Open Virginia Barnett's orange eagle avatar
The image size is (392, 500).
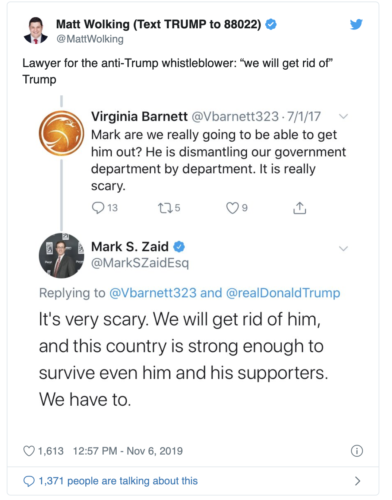coord(61,133)
